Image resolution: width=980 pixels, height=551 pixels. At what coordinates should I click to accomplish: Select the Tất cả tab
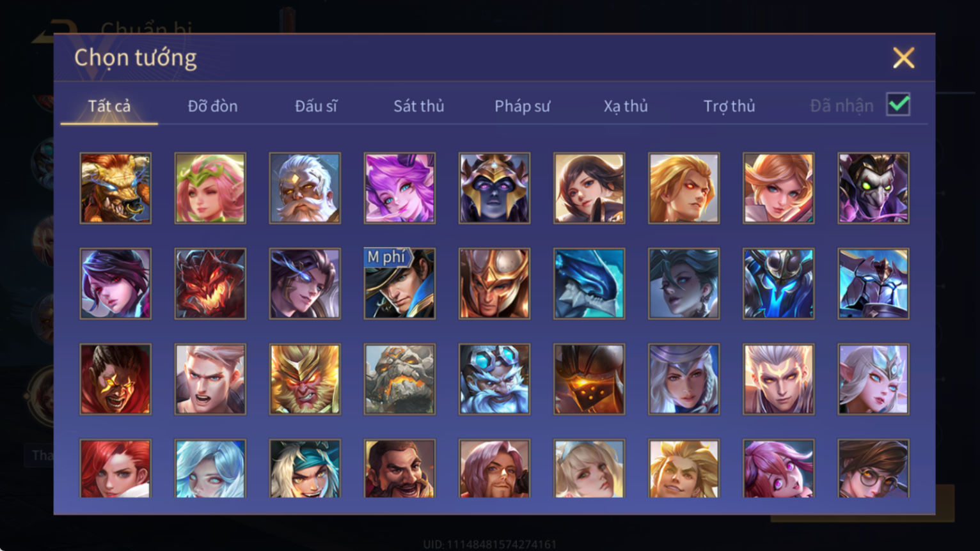pyautogui.click(x=109, y=106)
